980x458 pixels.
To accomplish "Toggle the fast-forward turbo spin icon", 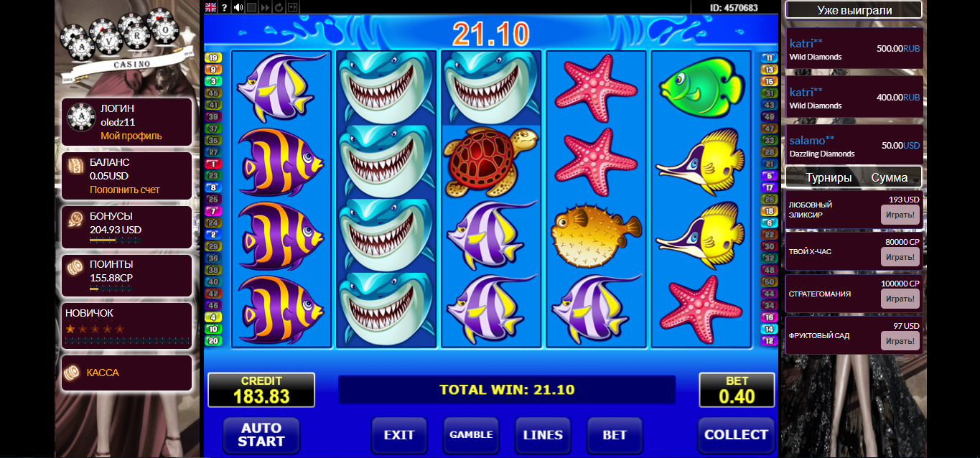I will pyautogui.click(x=265, y=7).
